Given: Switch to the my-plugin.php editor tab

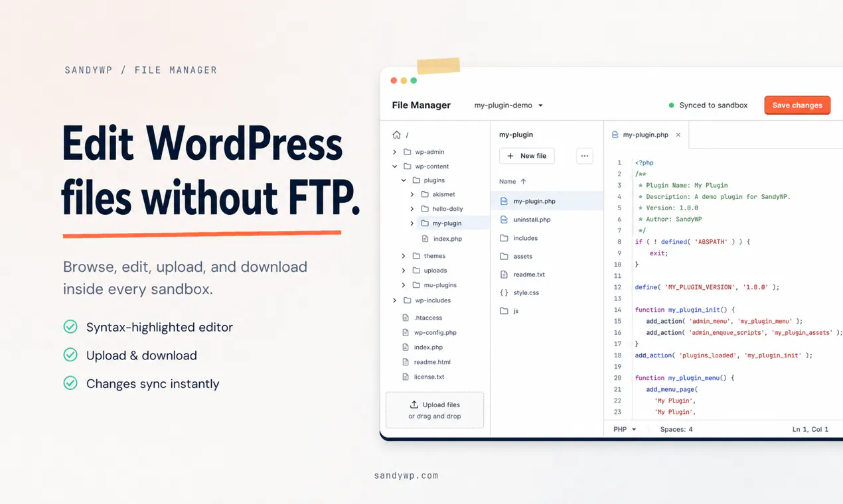Looking at the screenshot, I should [x=645, y=135].
